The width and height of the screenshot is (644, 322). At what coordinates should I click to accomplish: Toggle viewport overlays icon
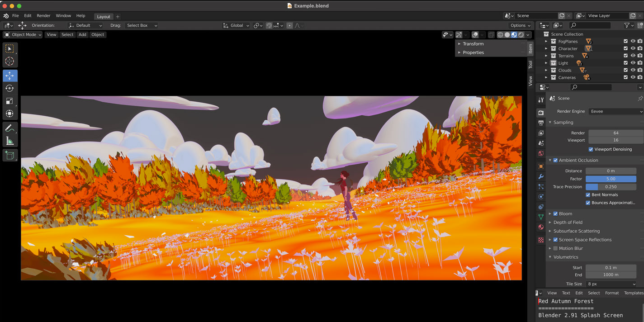pyautogui.click(x=475, y=35)
